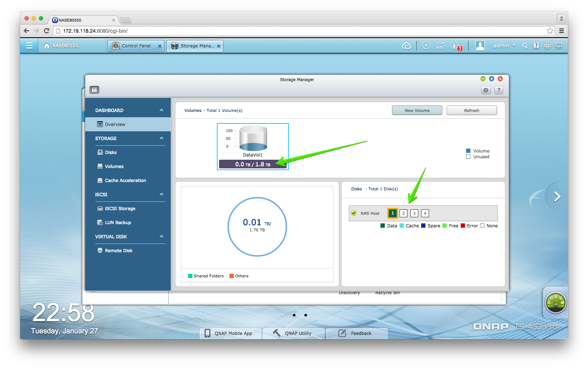
Task: Close the Storage Manager taskbar tab
Action: (219, 46)
